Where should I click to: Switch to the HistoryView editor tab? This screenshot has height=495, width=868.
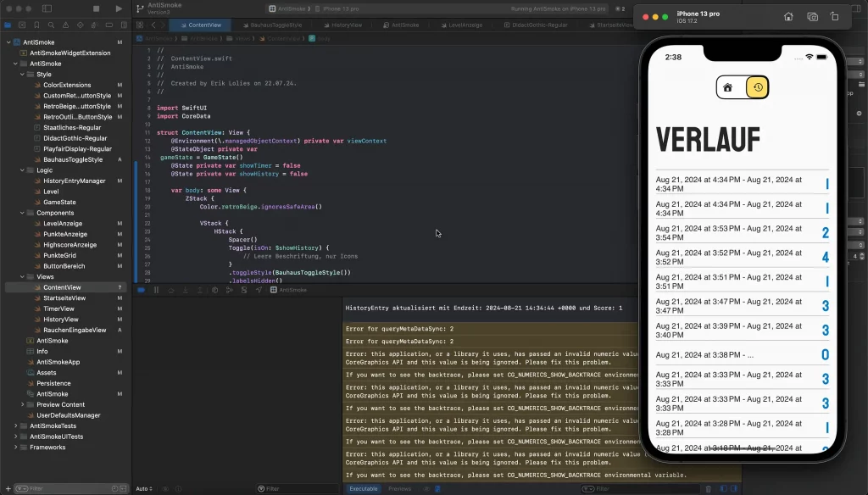pos(346,25)
